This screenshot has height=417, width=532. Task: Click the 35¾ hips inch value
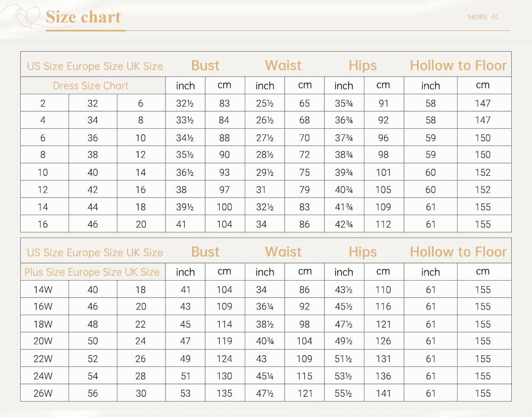point(344,104)
